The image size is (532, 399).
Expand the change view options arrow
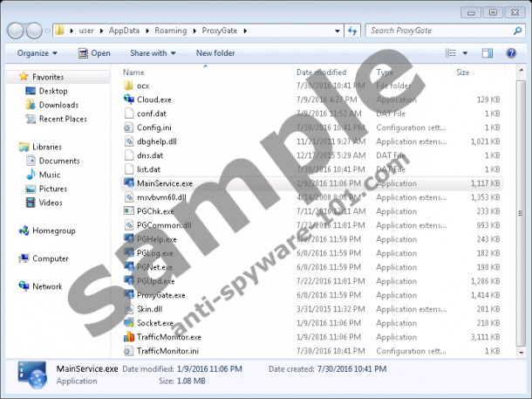(x=465, y=52)
